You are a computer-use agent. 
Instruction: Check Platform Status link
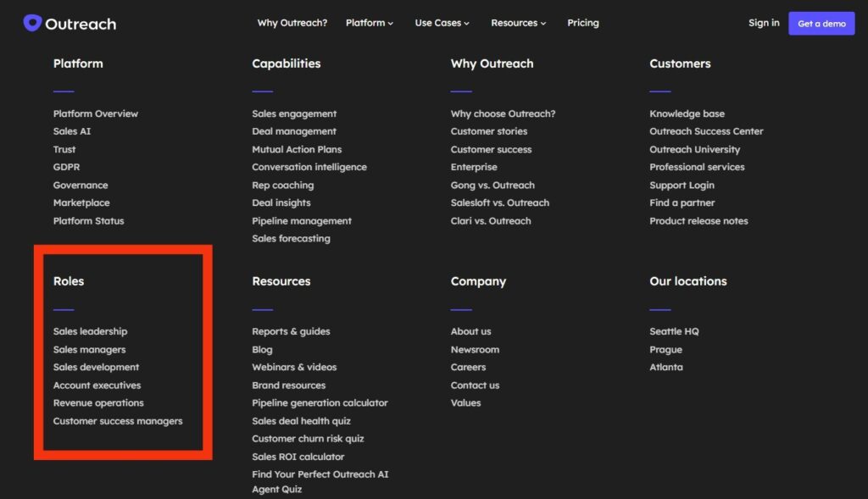pyautogui.click(x=88, y=221)
